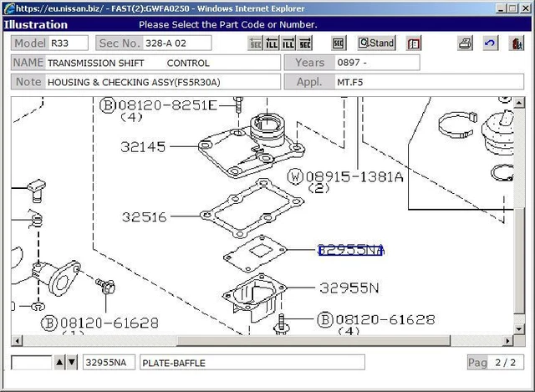The width and height of the screenshot is (535, 392).
Task: Click the Stand zoom button
Action: click(376, 43)
